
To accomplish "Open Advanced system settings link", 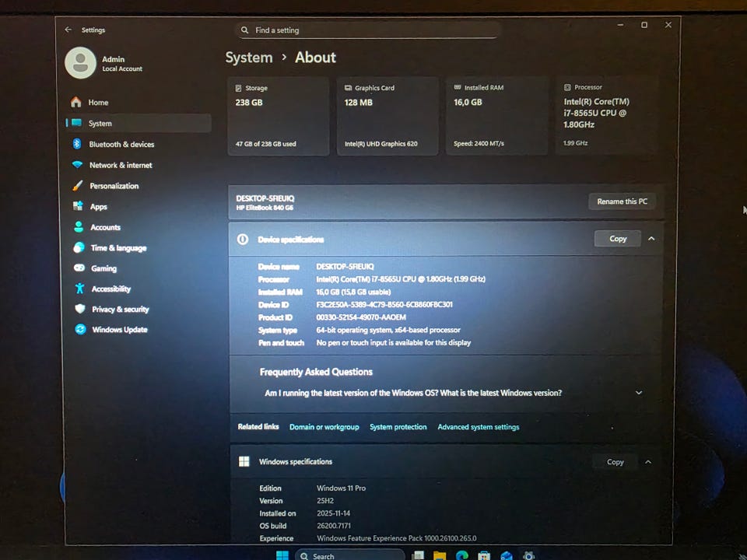I will (x=479, y=427).
